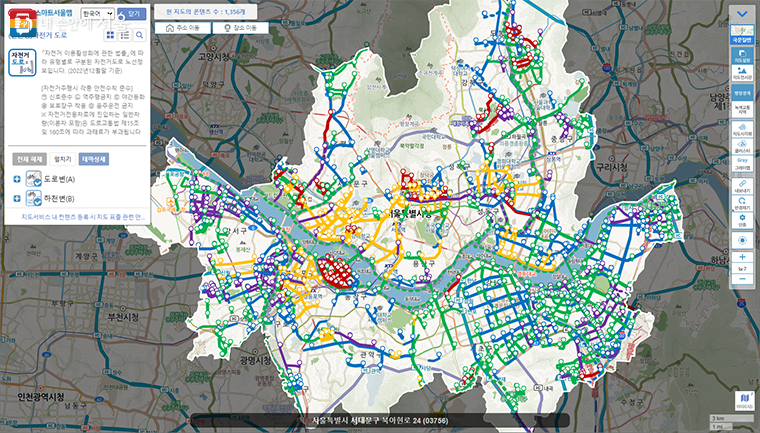Click the 내보내기 export link icon
Screen dimensions: 760x433
[742, 186]
